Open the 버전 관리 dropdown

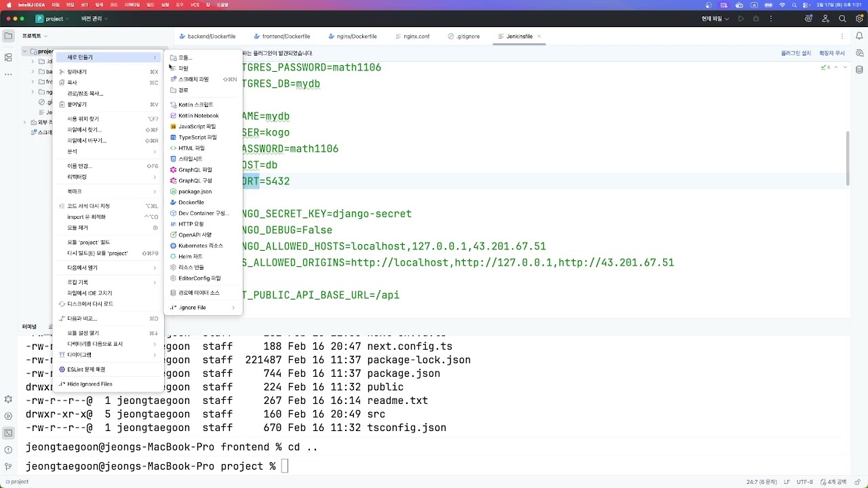(x=94, y=19)
